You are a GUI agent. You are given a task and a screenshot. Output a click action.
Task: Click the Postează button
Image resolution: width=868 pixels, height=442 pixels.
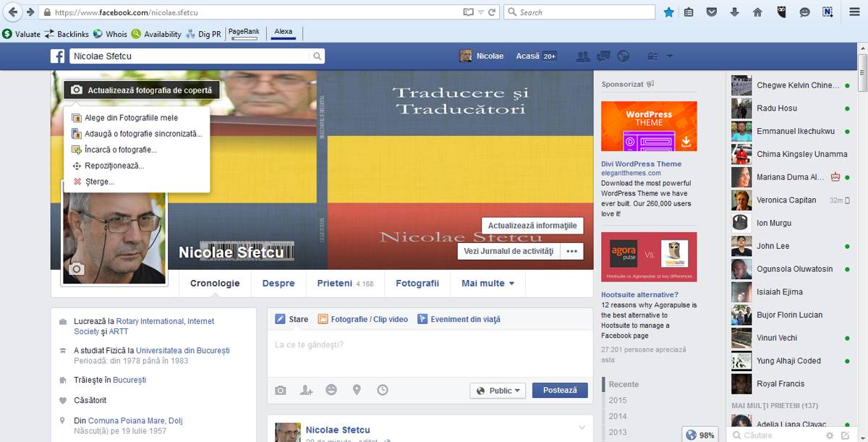point(560,391)
